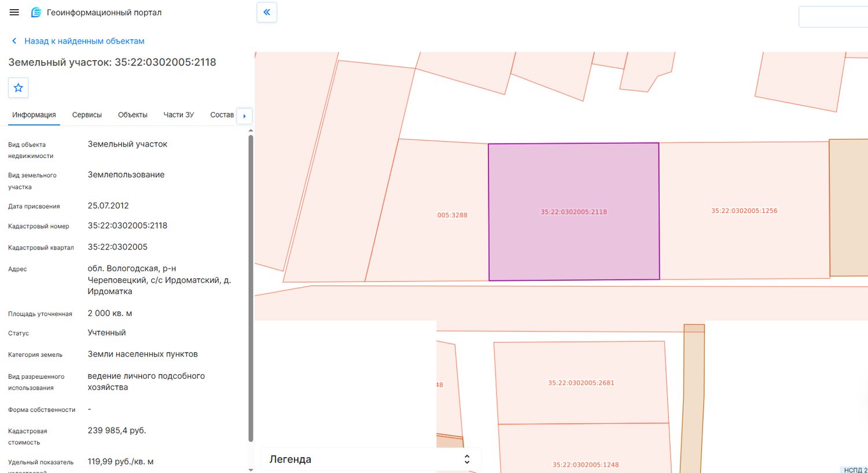Open the hamburger main menu
This screenshot has width=868, height=473.
click(x=14, y=12)
